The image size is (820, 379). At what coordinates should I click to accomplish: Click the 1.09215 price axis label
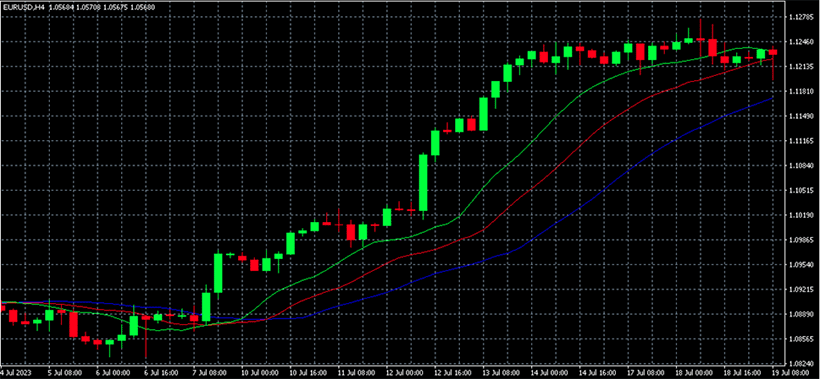point(801,290)
